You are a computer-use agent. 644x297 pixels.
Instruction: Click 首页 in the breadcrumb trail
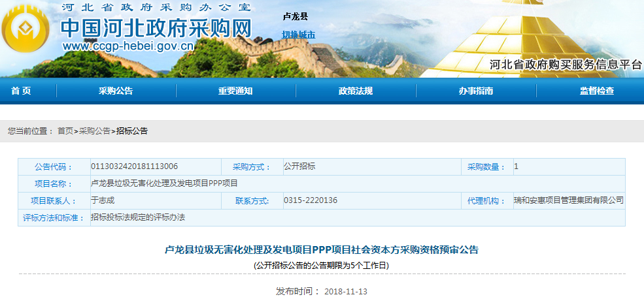pyautogui.click(x=65, y=131)
